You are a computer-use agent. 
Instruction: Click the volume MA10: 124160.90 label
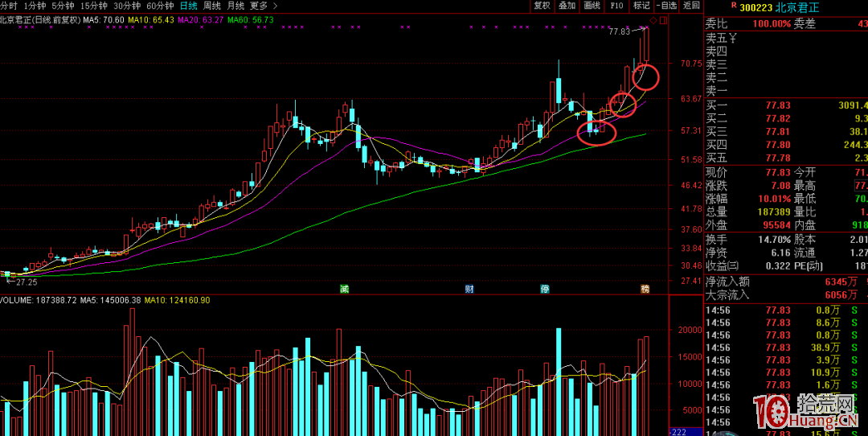point(177,300)
